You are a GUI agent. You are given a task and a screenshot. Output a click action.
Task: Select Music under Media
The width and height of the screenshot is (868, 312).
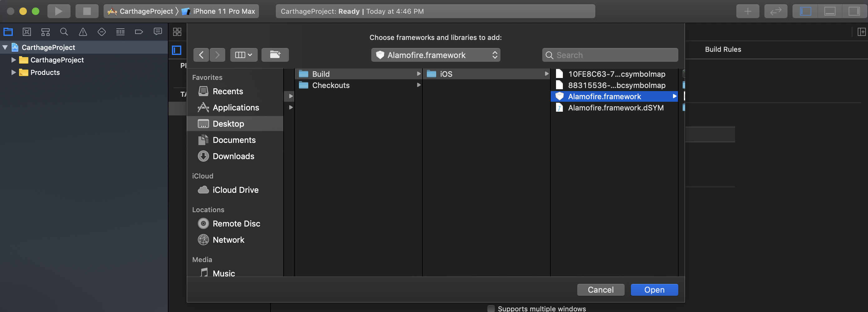235,273
